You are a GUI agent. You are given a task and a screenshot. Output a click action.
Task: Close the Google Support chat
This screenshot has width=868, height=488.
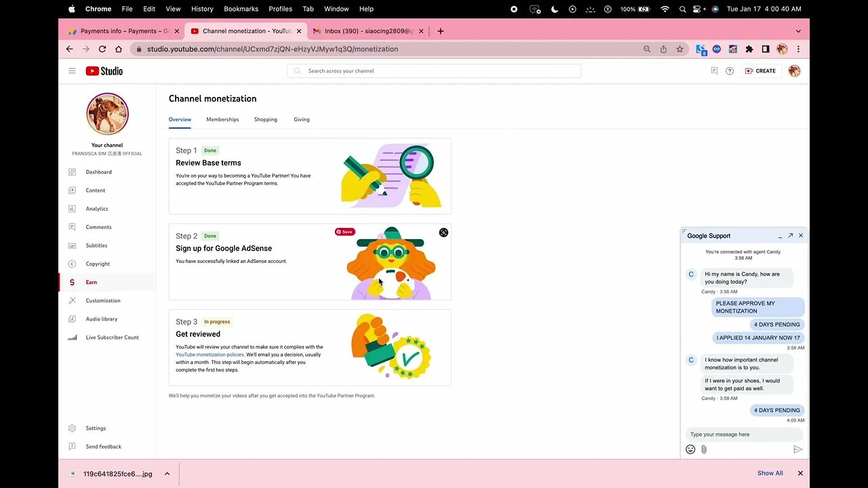click(x=801, y=236)
